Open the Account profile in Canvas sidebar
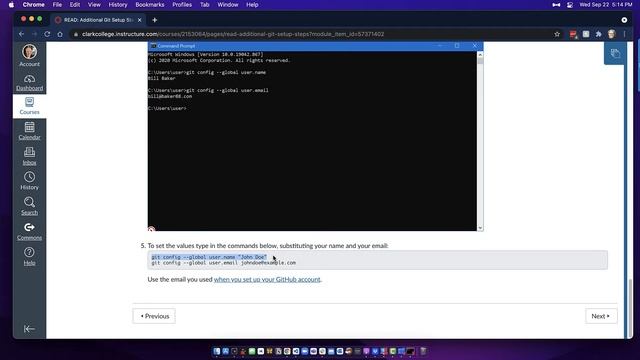640x360 pixels. pos(29,56)
